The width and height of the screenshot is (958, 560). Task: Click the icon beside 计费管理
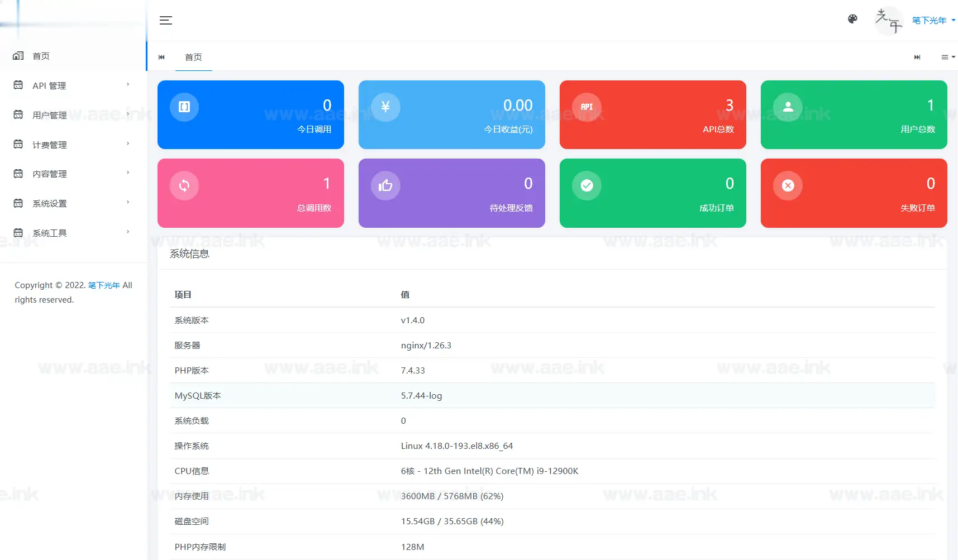[18, 144]
